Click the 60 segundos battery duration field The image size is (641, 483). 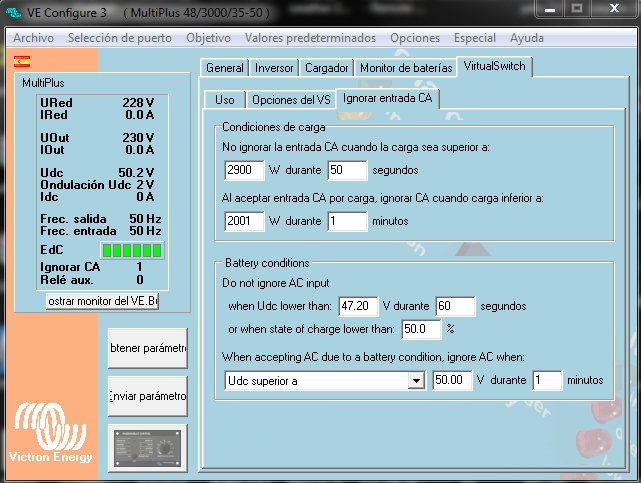(455, 306)
